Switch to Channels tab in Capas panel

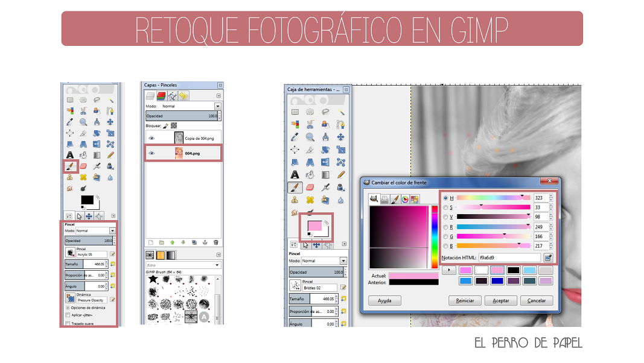(161, 96)
